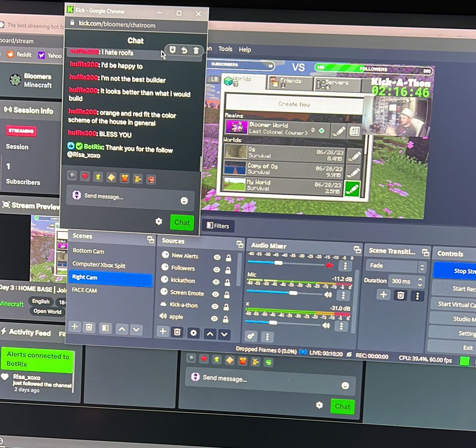
Task: Click Chat button in BotRix dashboard chat
Action: point(343,407)
